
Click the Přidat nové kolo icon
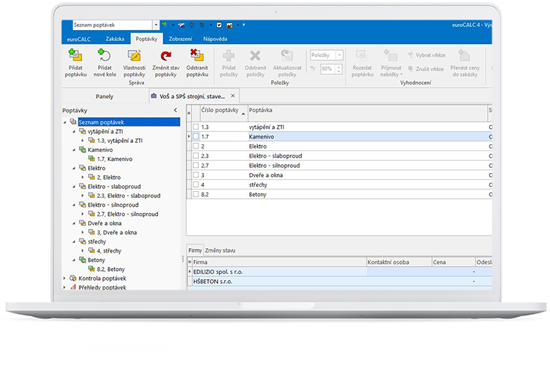point(104,55)
